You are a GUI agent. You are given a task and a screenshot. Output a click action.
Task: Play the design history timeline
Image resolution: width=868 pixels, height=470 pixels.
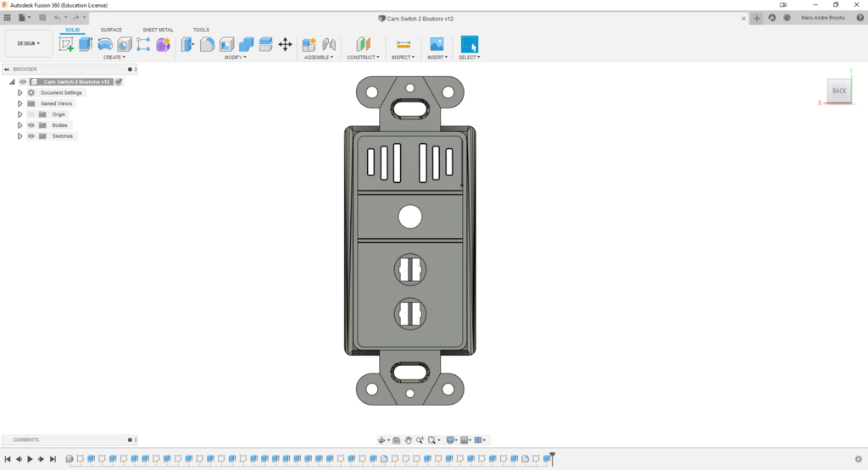pyautogui.click(x=30, y=459)
